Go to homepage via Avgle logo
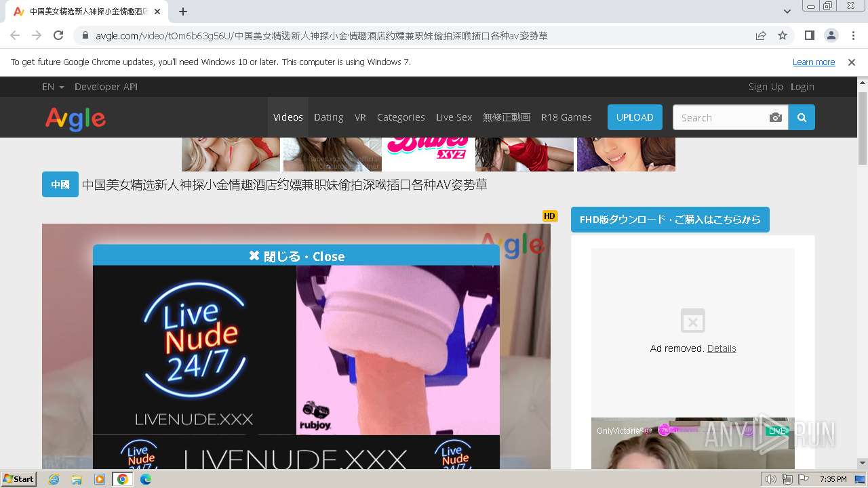Image resolution: width=868 pixels, height=488 pixels. [75, 119]
